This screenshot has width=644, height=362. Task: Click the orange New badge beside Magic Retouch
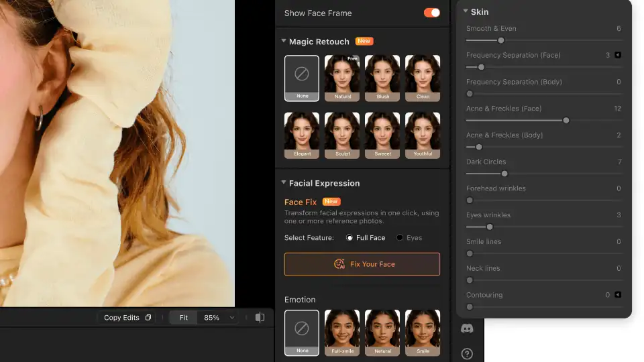[364, 41]
